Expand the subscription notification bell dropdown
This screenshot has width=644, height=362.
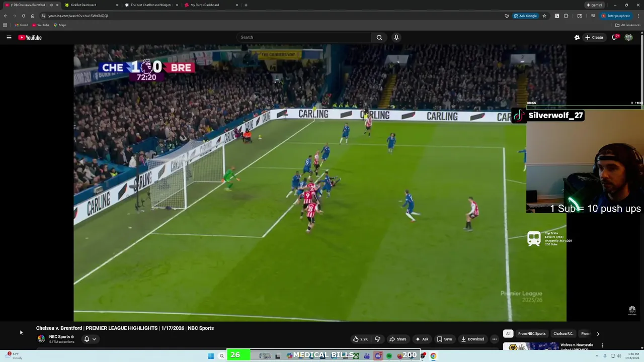(x=90, y=339)
